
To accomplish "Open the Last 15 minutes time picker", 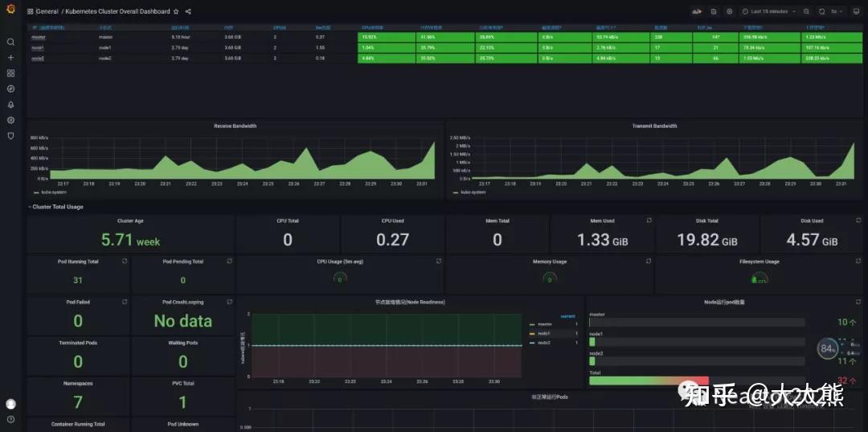I will (769, 11).
